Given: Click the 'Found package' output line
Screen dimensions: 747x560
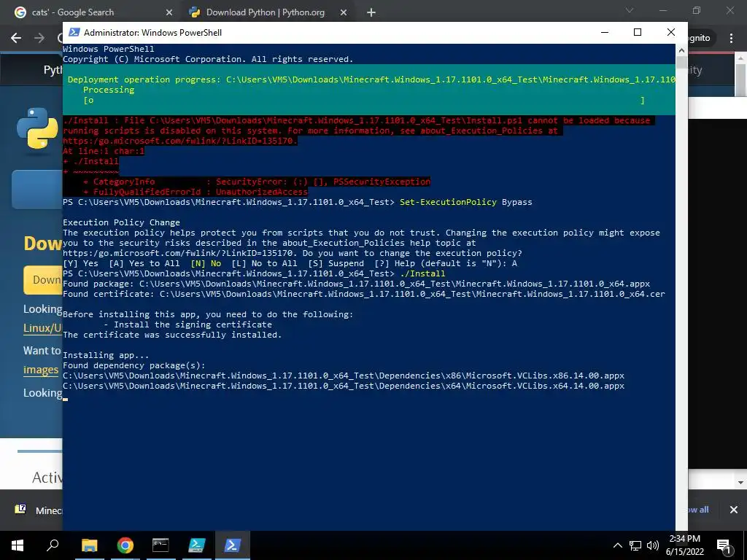Looking at the screenshot, I should [x=356, y=284].
